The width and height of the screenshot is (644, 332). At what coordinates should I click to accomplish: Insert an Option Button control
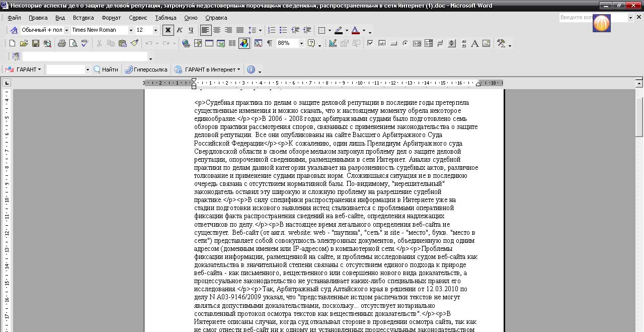click(x=405, y=43)
